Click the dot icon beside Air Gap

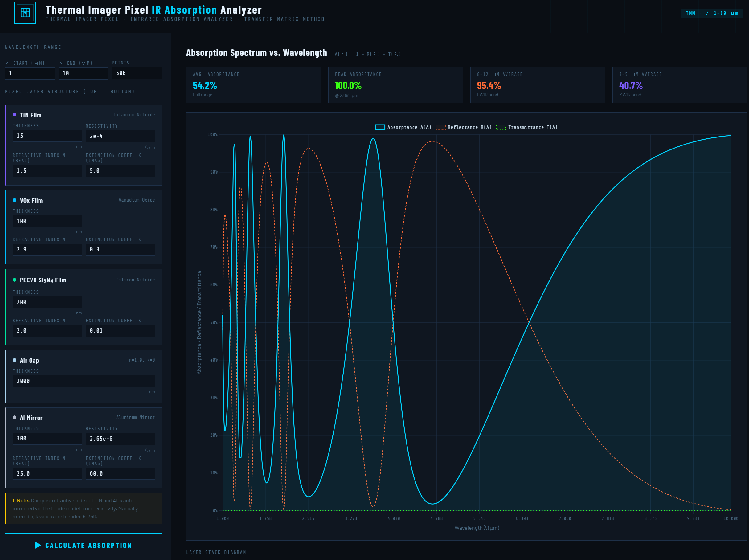[14, 360]
